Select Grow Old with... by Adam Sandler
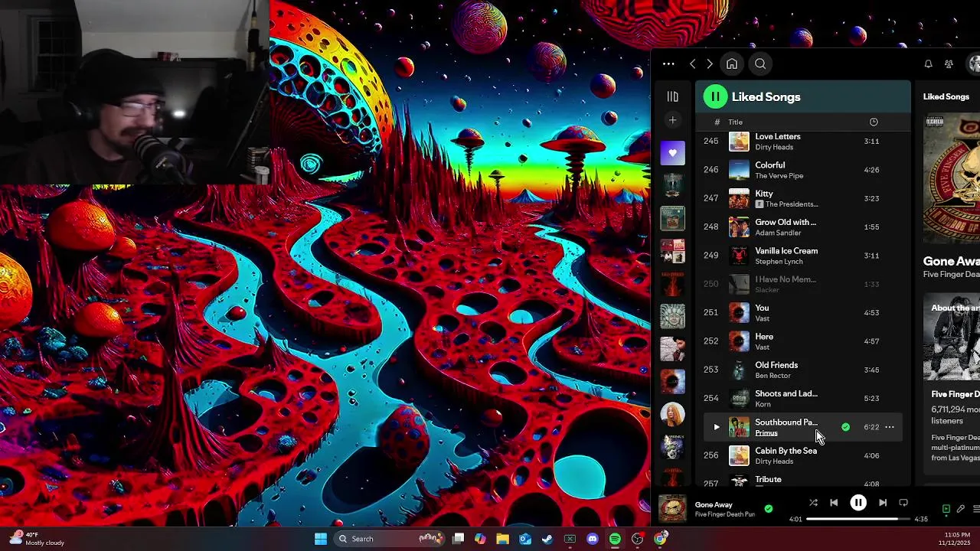Screen dimensions: 980x551 (x=802, y=227)
